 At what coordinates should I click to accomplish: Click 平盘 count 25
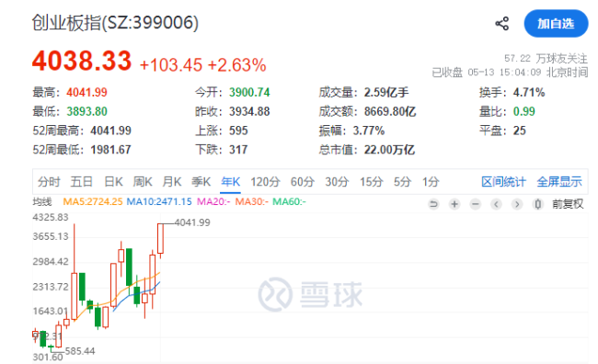[520, 131]
